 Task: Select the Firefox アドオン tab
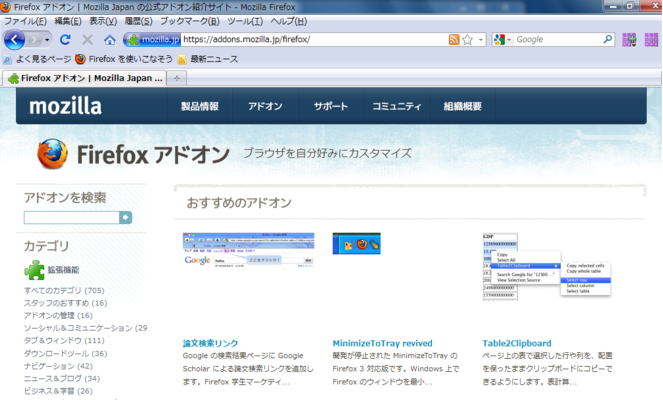(x=84, y=78)
